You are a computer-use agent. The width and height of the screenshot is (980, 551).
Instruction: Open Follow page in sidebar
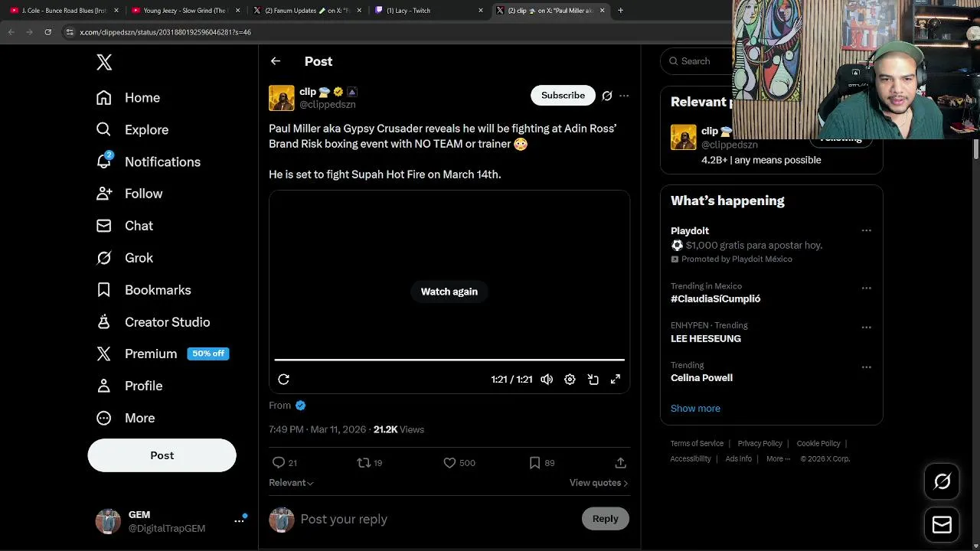129,194
